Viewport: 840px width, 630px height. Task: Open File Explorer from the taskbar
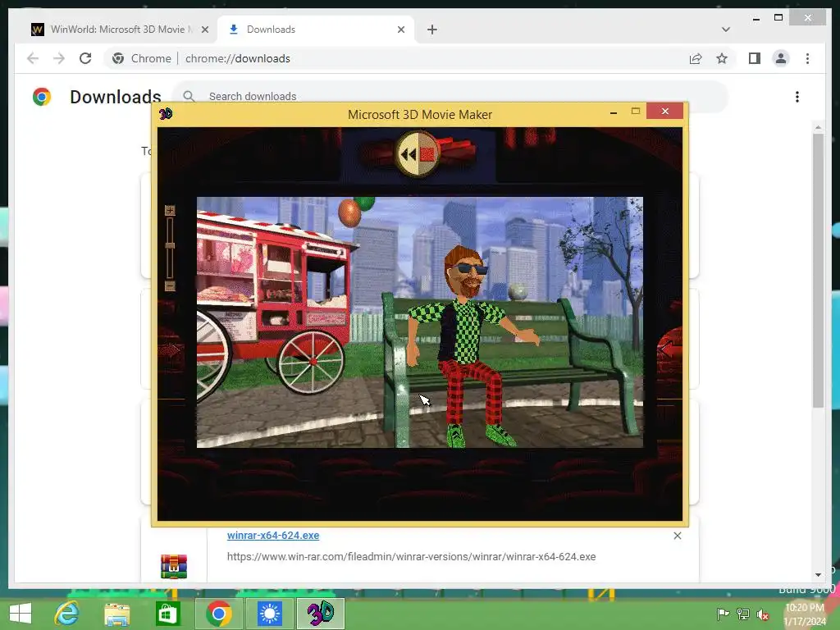(x=116, y=614)
